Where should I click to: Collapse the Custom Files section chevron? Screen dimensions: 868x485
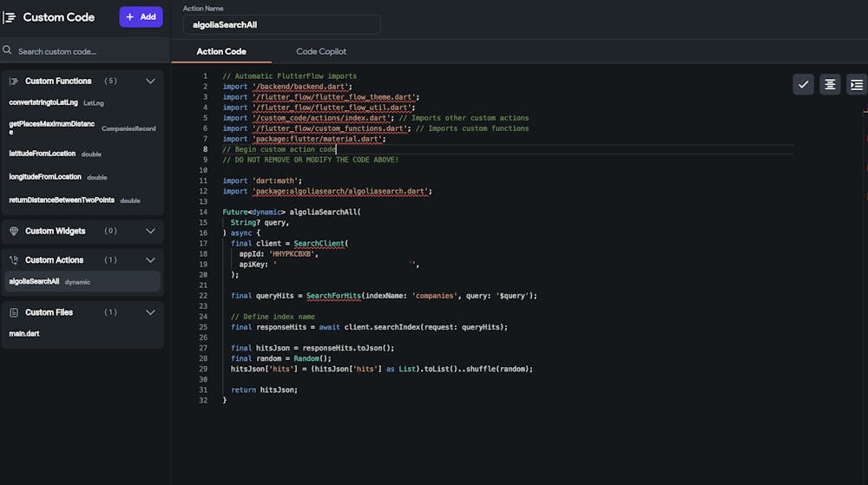click(150, 312)
